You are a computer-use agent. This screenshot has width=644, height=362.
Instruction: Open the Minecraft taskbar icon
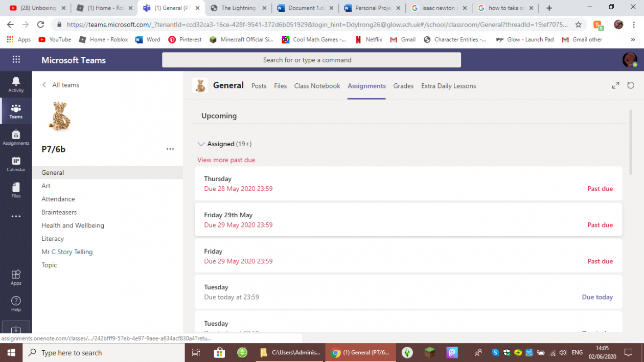tap(430, 352)
